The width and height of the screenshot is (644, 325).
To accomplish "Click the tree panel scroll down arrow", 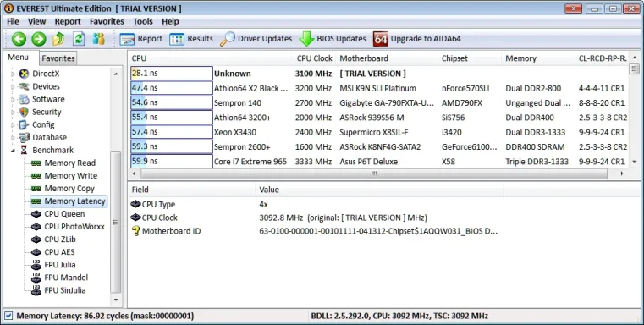I will (x=116, y=300).
